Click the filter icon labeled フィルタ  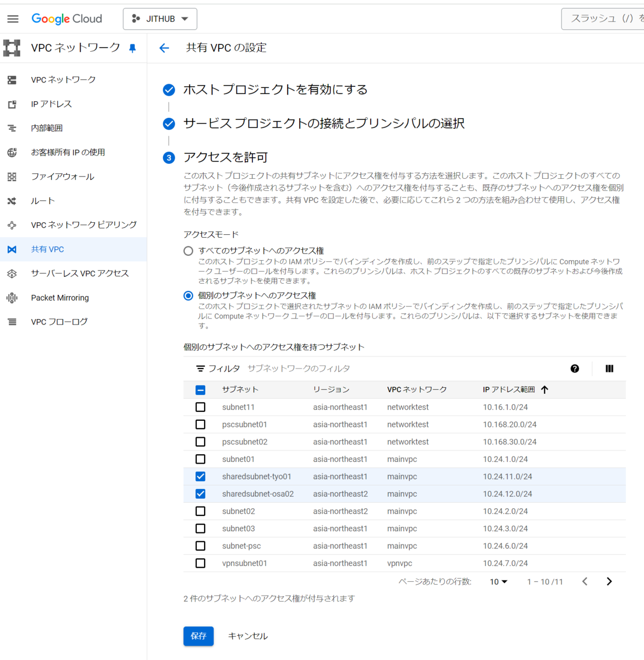[200, 369]
